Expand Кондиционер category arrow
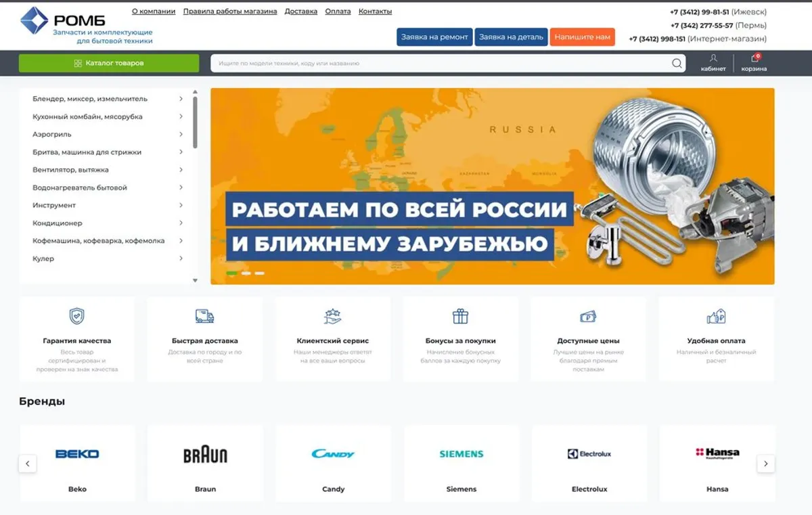The width and height of the screenshot is (812, 515). coord(181,223)
